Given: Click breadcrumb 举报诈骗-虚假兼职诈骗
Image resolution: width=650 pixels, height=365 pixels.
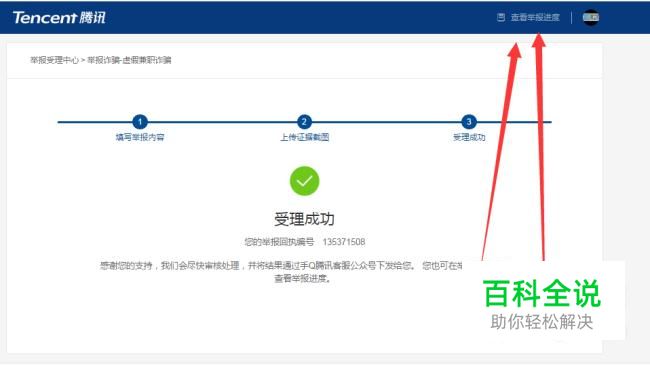Looking at the screenshot, I should click(129, 60).
